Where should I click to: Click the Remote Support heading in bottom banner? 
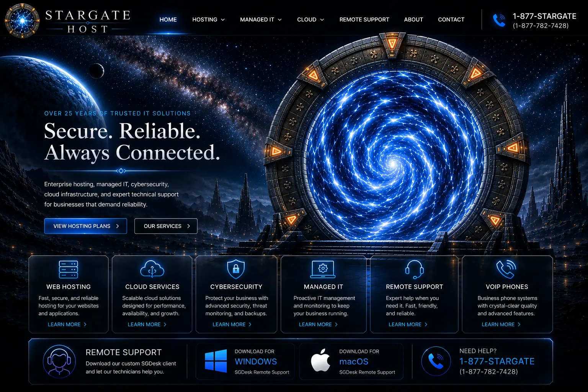click(124, 352)
